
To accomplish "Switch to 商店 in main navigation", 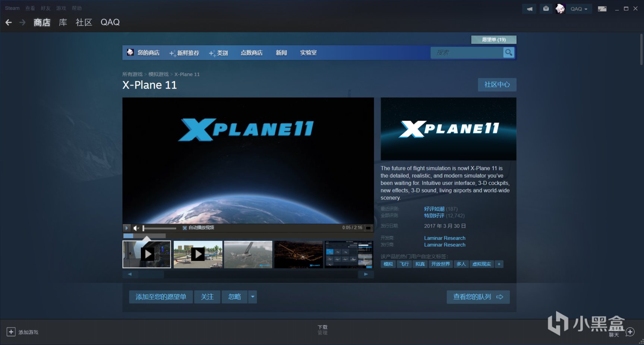I will click(x=42, y=22).
